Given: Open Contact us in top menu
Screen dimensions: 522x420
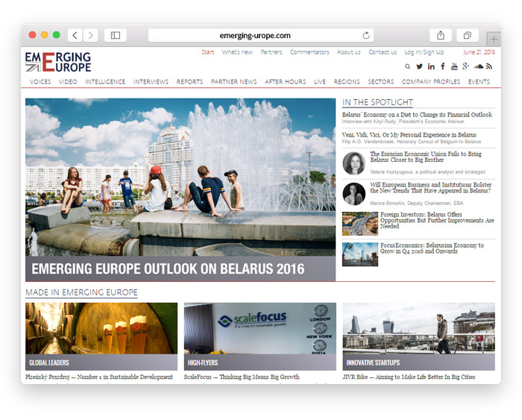Looking at the screenshot, I should [x=383, y=52].
